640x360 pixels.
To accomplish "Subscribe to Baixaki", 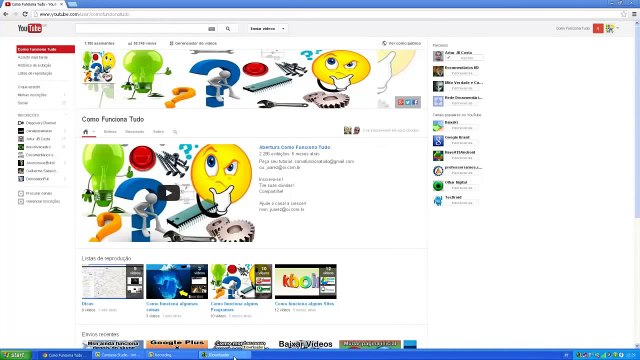I will (462, 128).
